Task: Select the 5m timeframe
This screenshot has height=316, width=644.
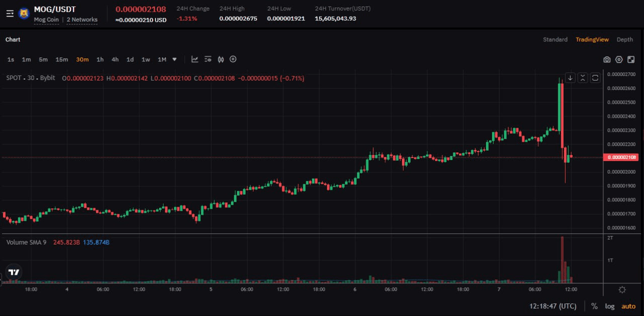Action: pyautogui.click(x=43, y=59)
